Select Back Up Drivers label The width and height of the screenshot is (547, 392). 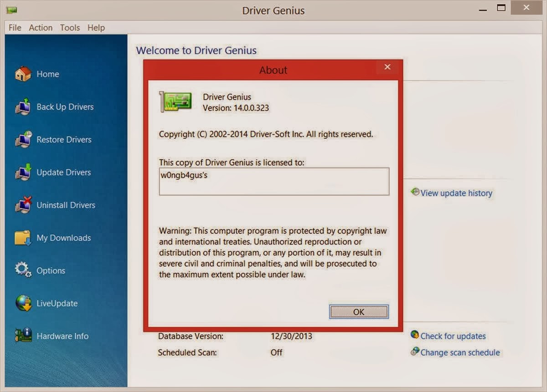click(x=65, y=107)
